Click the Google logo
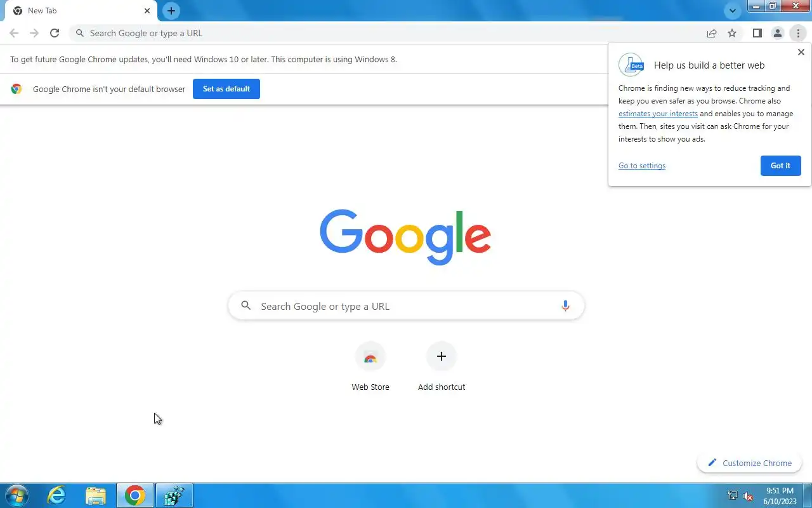This screenshot has height=508, width=812. [x=405, y=236]
